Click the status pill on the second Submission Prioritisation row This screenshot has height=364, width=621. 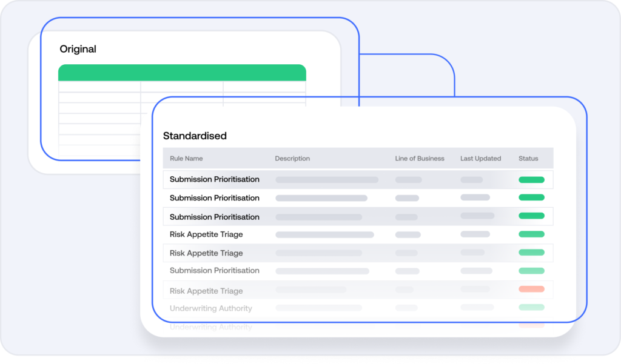click(531, 197)
